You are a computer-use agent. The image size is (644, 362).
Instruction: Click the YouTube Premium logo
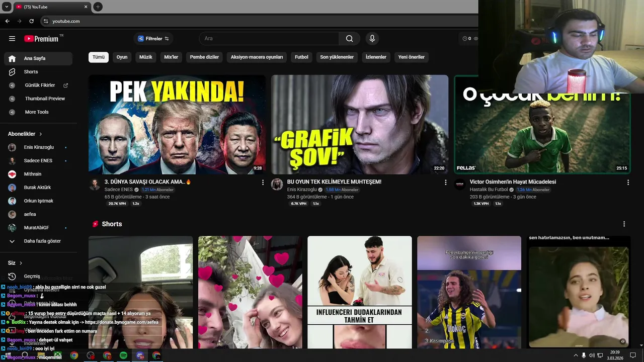[41, 39]
